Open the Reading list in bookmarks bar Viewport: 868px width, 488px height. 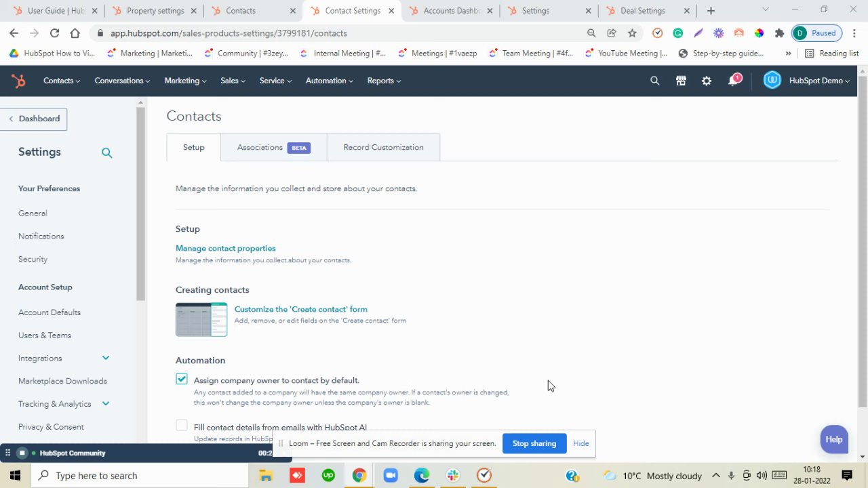point(831,54)
